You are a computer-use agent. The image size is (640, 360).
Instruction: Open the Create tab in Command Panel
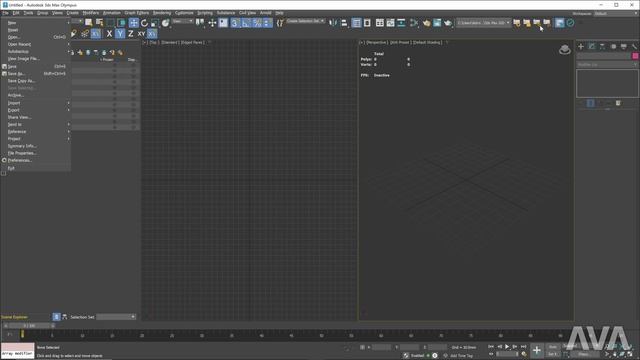coord(581,47)
